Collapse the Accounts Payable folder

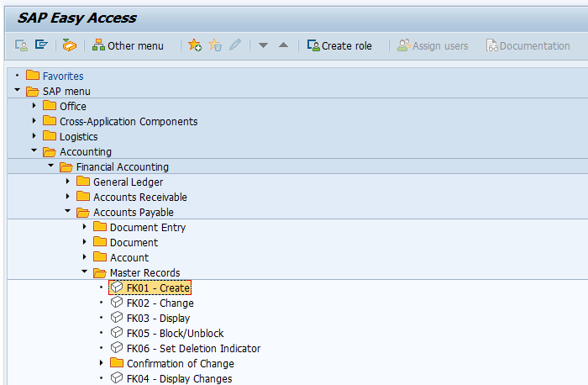pyautogui.click(x=67, y=211)
